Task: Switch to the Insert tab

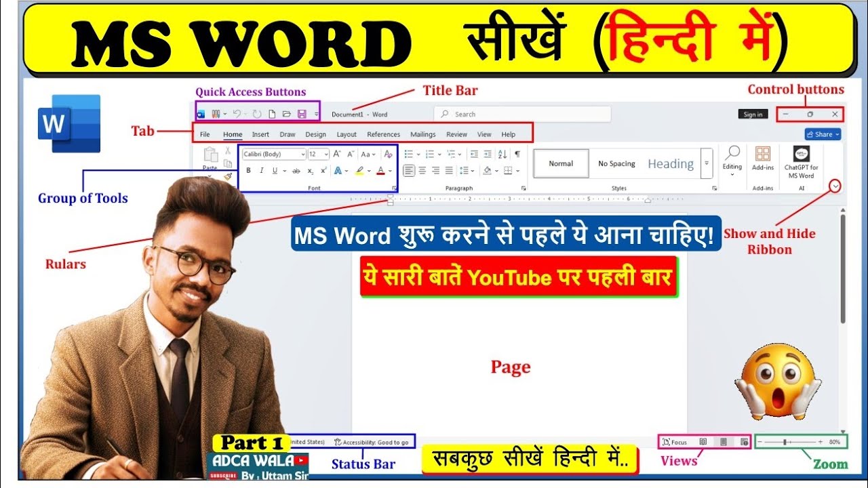Action: click(260, 134)
